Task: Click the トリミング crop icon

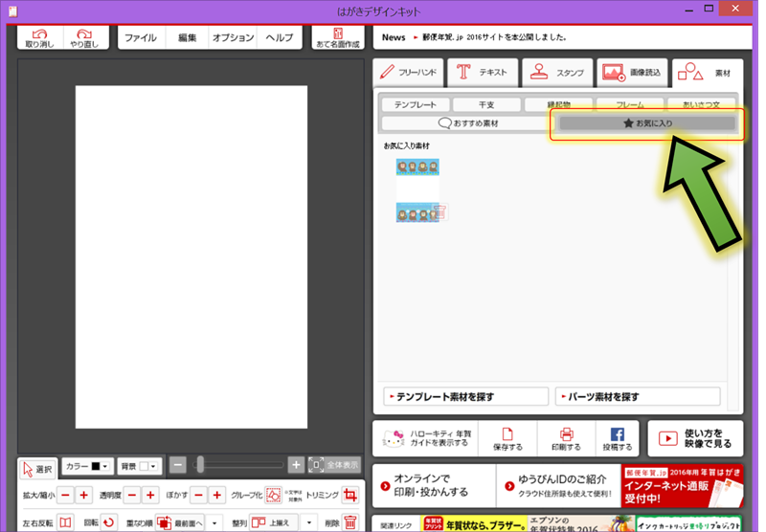Action: tap(350, 495)
